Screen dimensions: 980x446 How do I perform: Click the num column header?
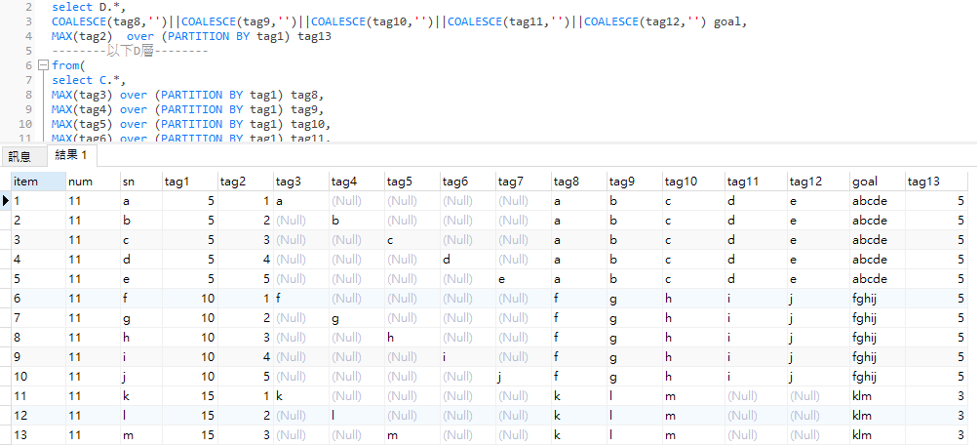(x=93, y=182)
